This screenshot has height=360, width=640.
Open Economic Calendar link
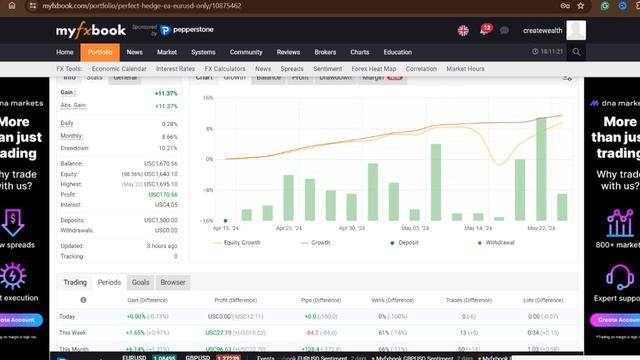[x=119, y=69]
